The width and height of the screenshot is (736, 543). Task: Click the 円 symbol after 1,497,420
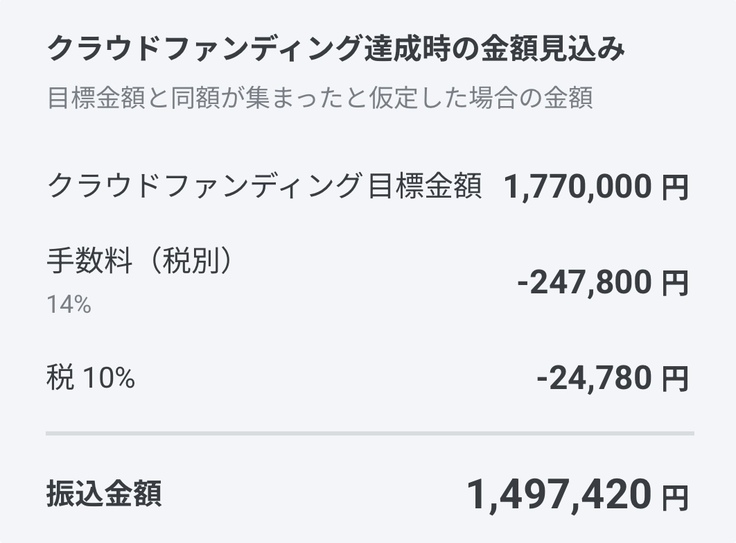675,494
